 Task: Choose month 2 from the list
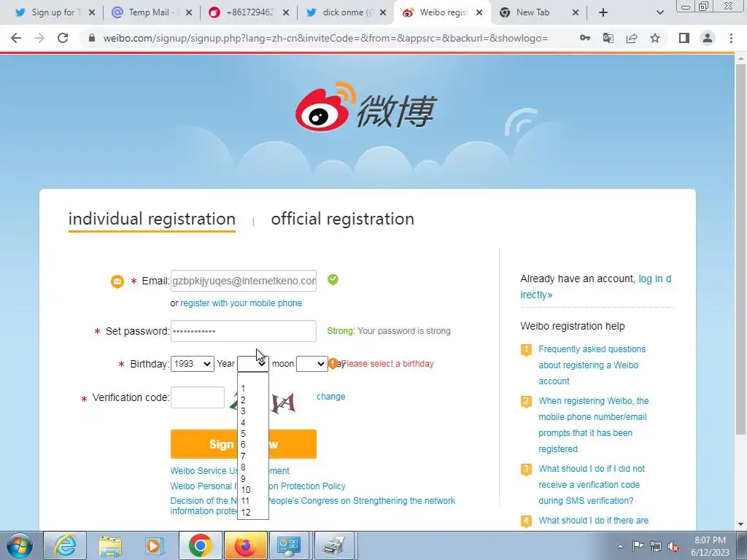tap(253, 400)
